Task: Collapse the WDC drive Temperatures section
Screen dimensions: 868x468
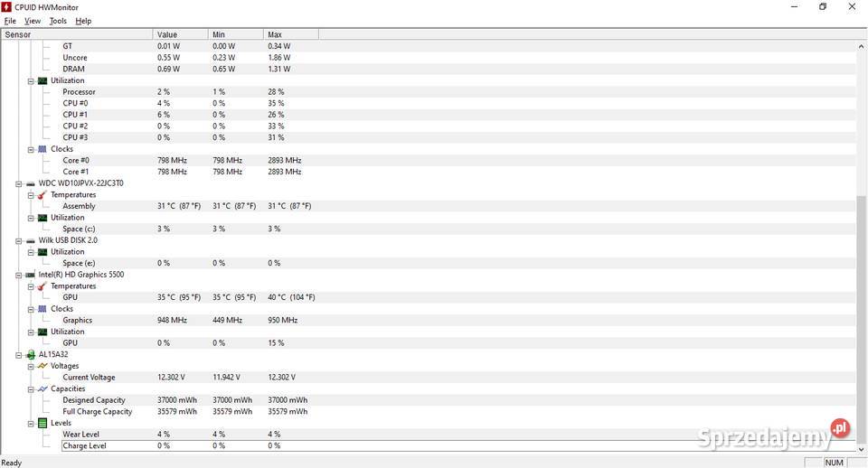Action: [31, 195]
